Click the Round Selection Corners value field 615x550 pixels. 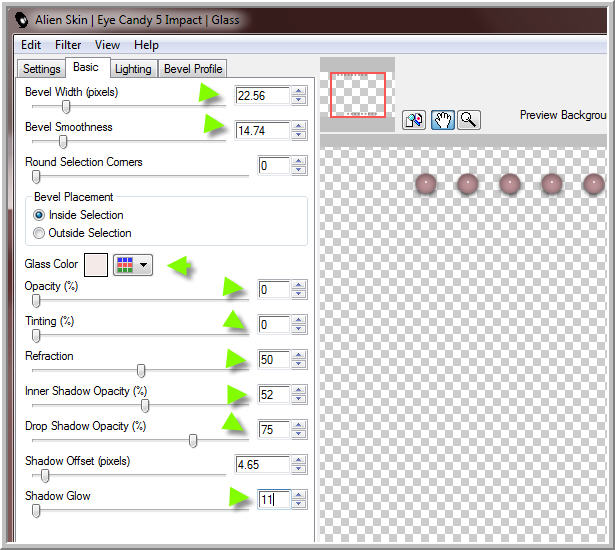274,166
